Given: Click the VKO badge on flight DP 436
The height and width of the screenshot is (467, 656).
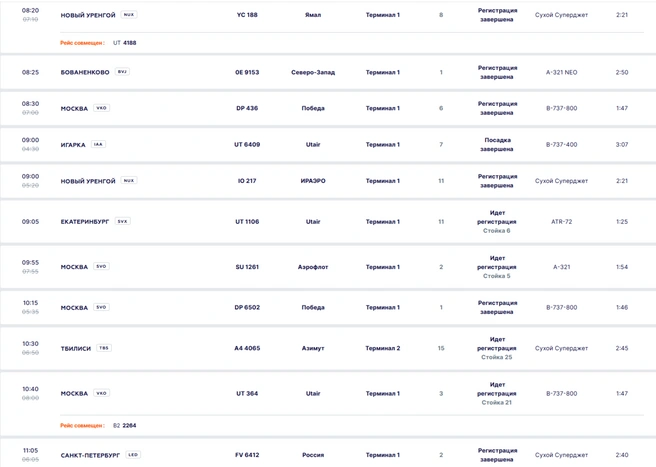Looking at the screenshot, I should 101,108.
